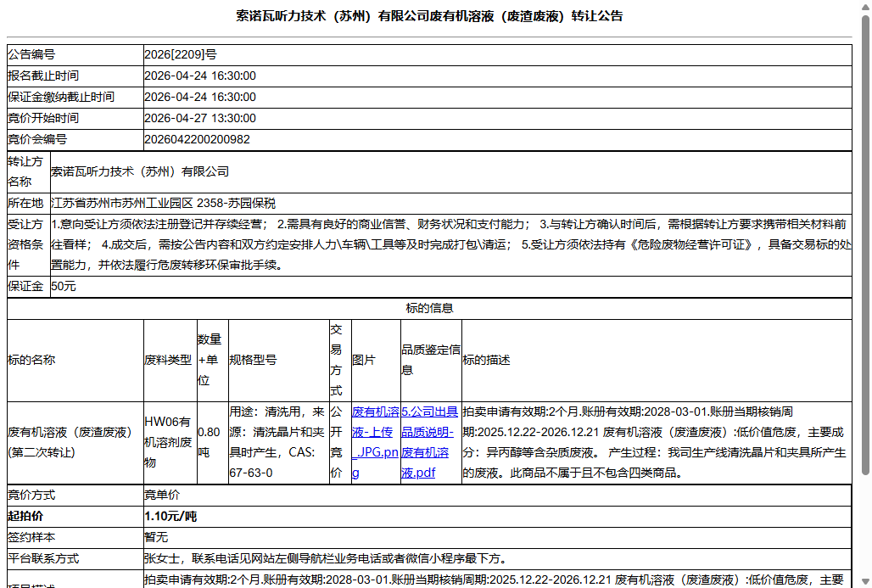Screen dimensions: 872x588
Task: Click the starting price 1.10元/吨
Action: click(170, 516)
